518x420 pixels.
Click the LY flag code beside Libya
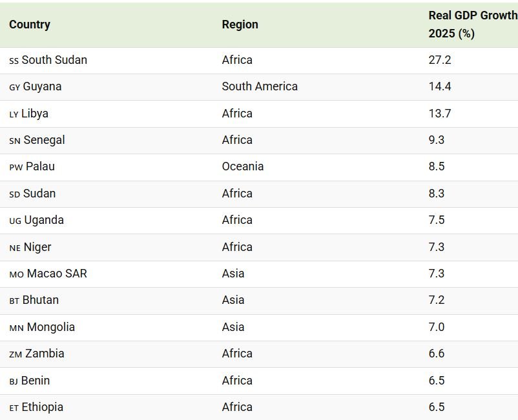(14, 114)
